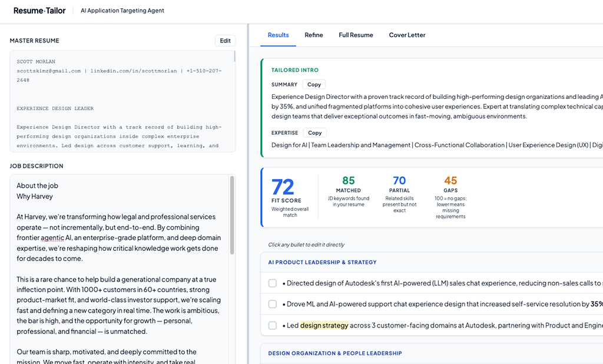Click the 70 Partial score
Image resolution: width=603 pixels, height=364 pixels.
399,180
